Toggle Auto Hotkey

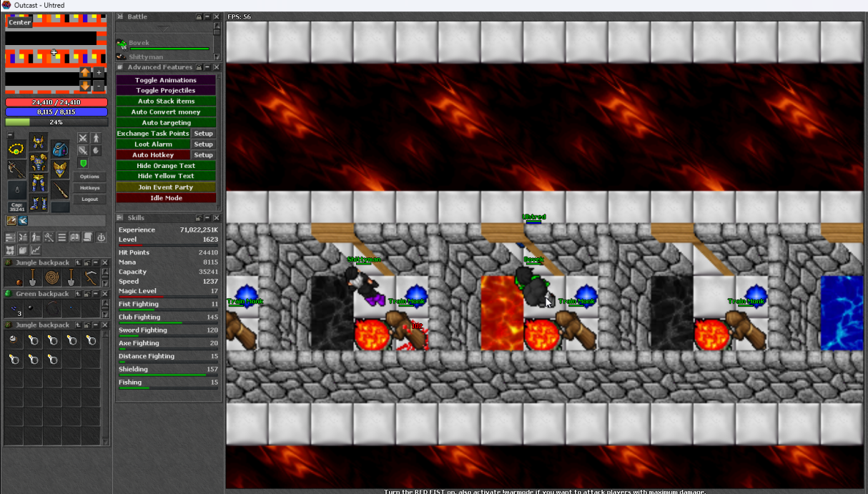click(153, 155)
